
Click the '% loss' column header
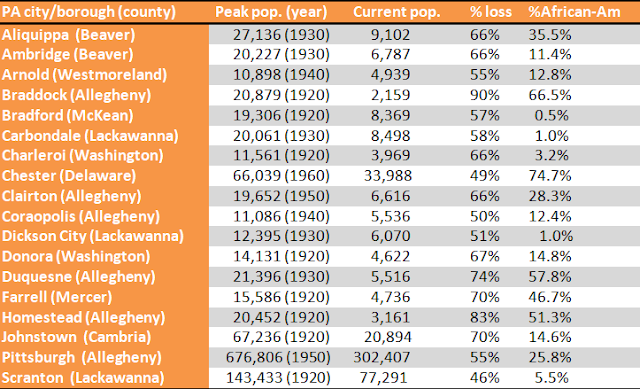point(491,12)
